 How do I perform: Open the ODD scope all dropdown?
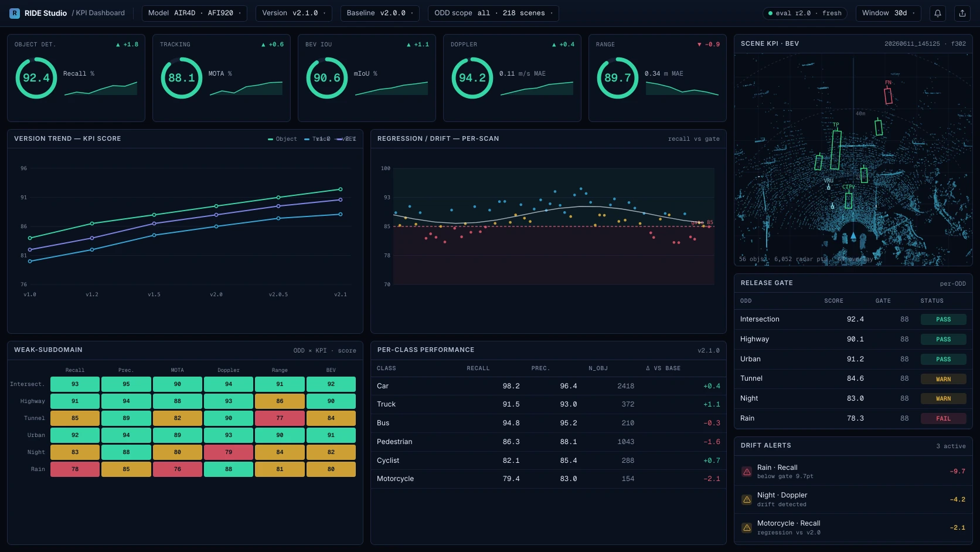494,13
